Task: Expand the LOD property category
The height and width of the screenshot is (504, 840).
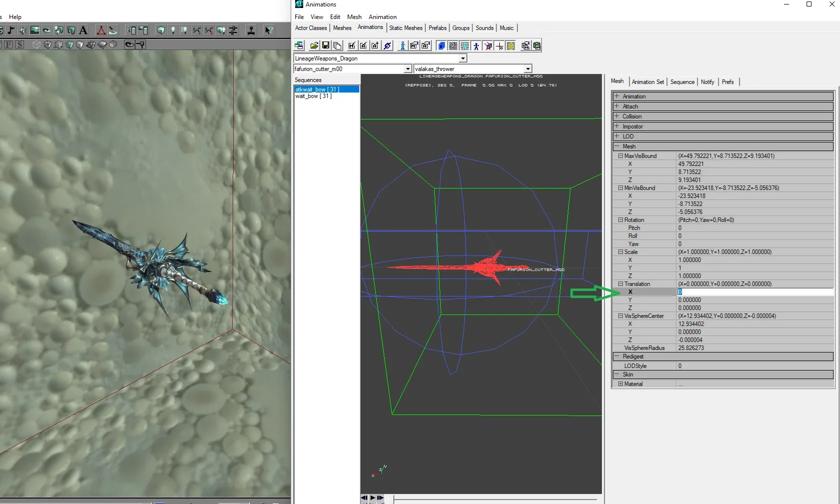Action: click(x=617, y=136)
